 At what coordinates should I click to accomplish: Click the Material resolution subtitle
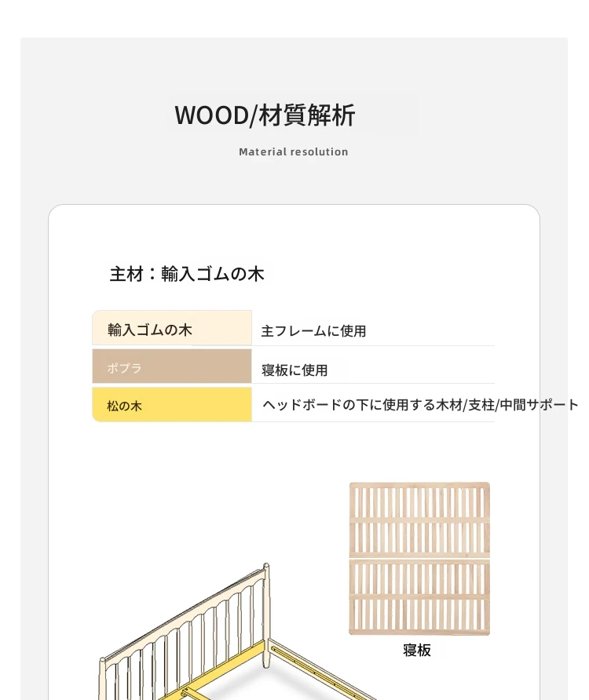tap(294, 151)
